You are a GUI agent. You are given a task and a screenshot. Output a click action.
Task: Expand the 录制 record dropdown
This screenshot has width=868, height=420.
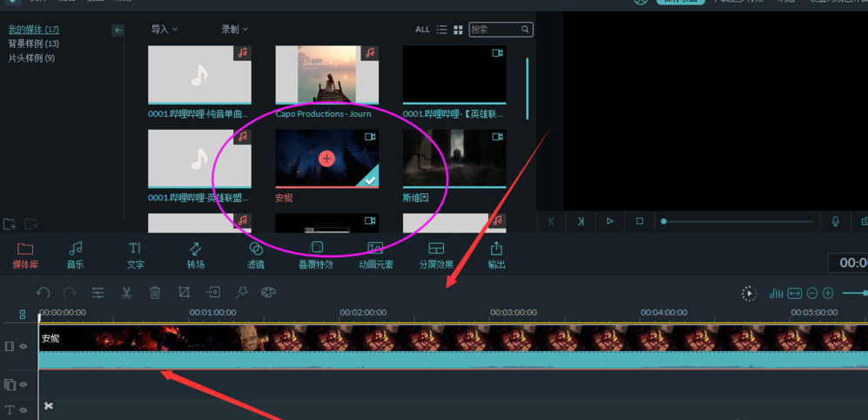coord(235,30)
